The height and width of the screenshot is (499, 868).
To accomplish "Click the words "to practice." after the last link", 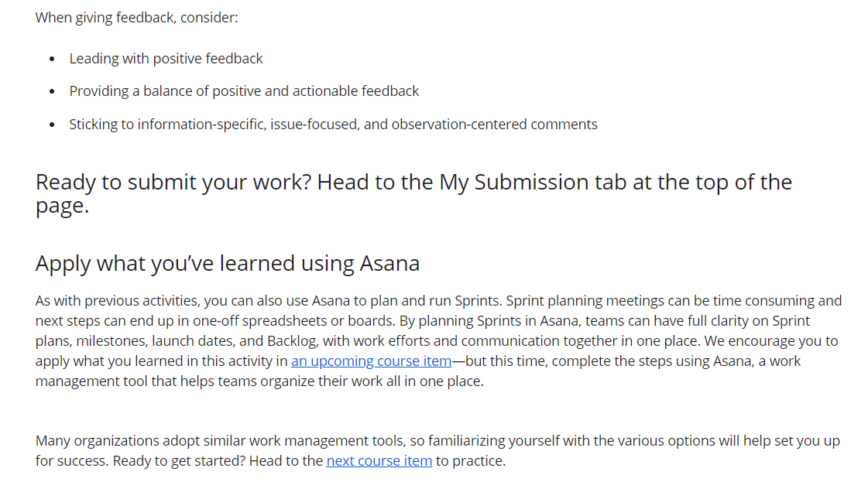I will [x=471, y=461].
